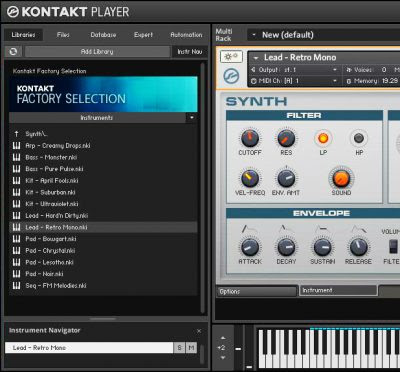Open the Instruments dropdown arrow
Screen dimensions: 400x372
tap(192, 118)
